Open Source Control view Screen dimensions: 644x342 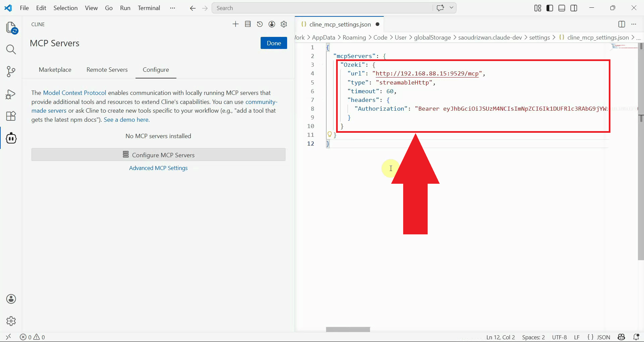point(11,71)
